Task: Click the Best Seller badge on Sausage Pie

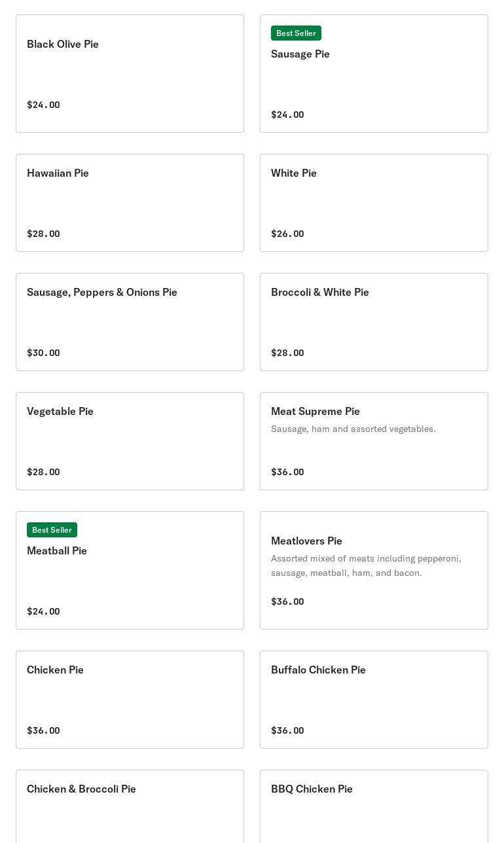Action: tap(296, 33)
